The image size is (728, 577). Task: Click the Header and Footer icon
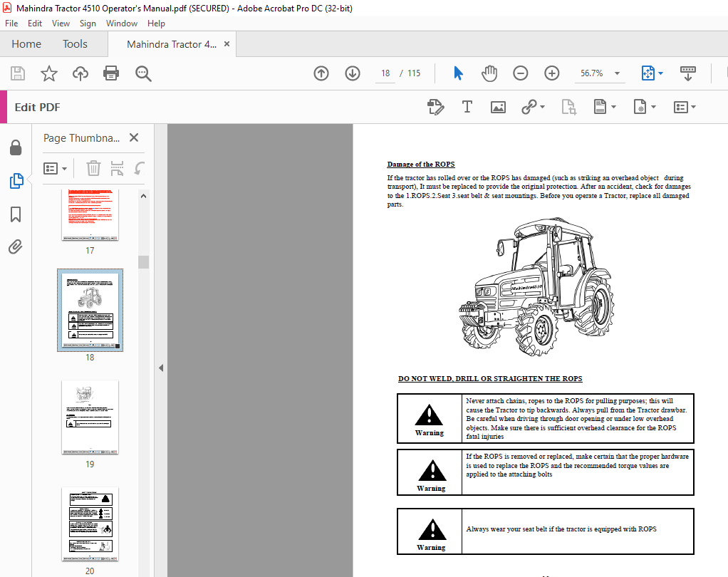click(600, 108)
